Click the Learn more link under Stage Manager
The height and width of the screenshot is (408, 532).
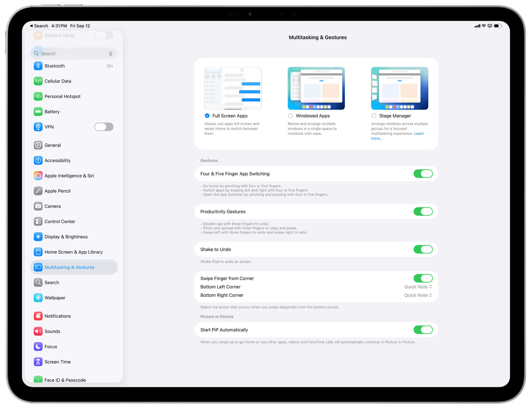419,134
